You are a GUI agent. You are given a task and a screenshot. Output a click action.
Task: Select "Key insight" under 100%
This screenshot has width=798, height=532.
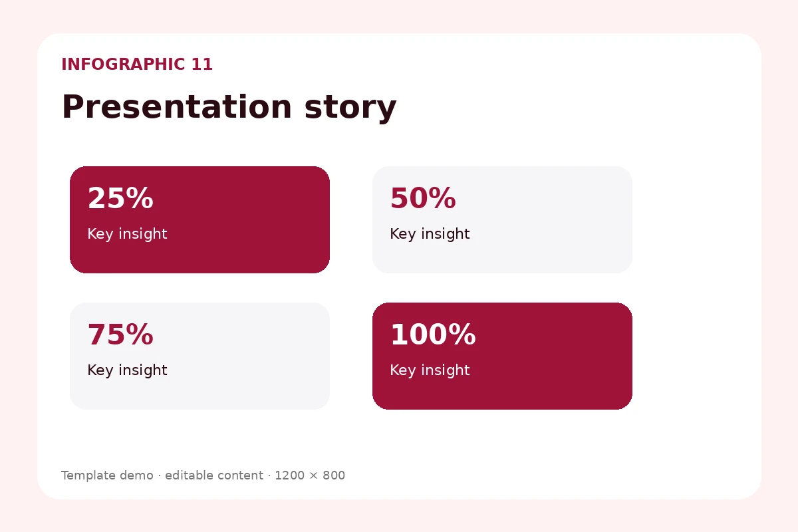coord(430,370)
